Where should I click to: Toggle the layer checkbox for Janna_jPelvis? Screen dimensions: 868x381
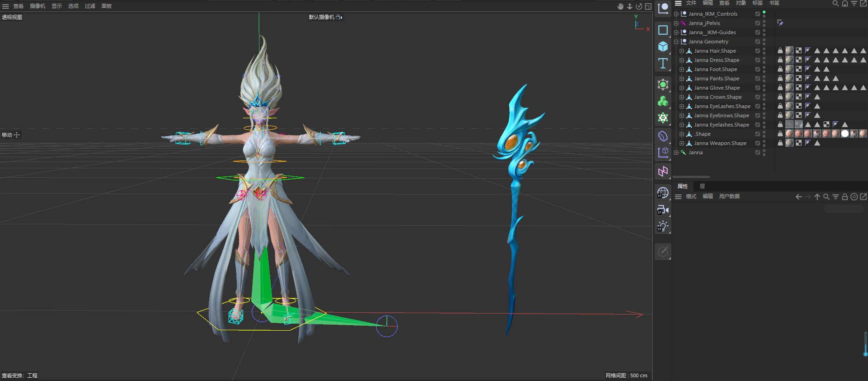[x=758, y=23]
